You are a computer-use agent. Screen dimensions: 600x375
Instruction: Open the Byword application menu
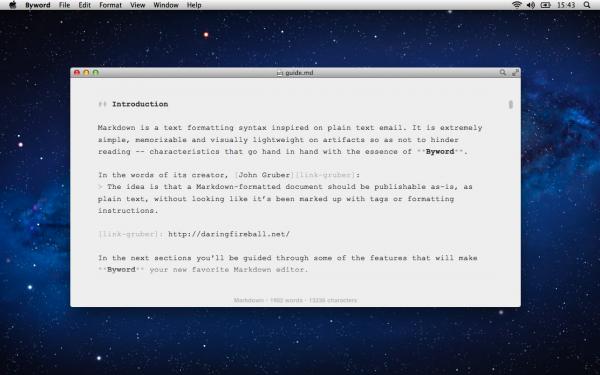38,5
